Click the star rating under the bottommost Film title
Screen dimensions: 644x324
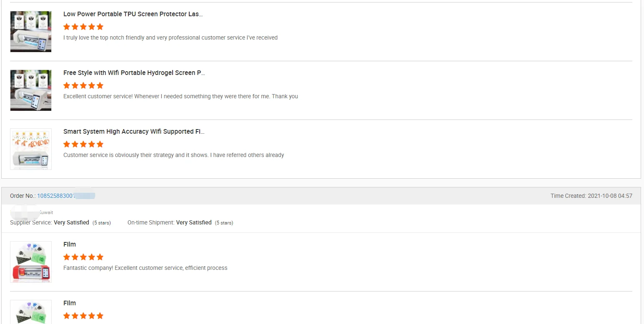pyautogui.click(x=83, y=316)
